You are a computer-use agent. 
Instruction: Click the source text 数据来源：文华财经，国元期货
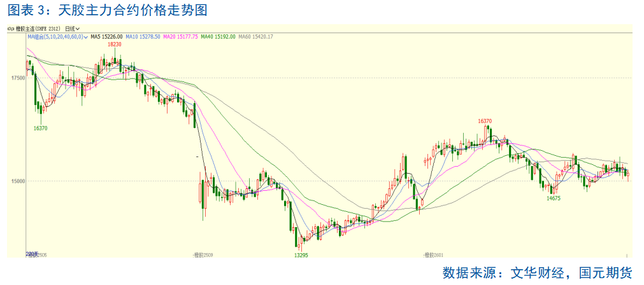(537, 272)
